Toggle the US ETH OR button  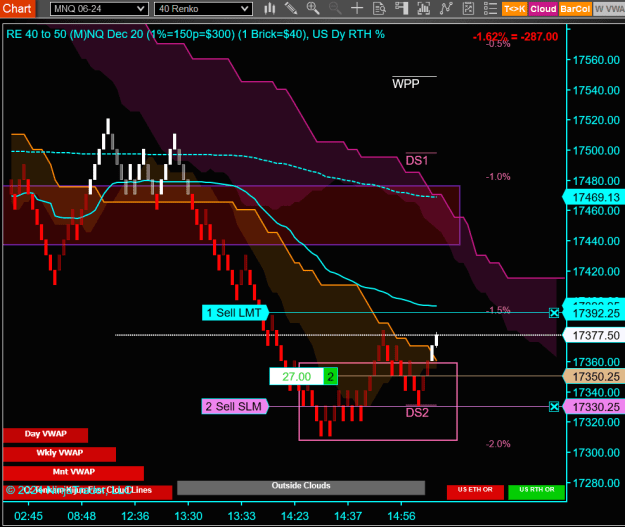[475, 492]
